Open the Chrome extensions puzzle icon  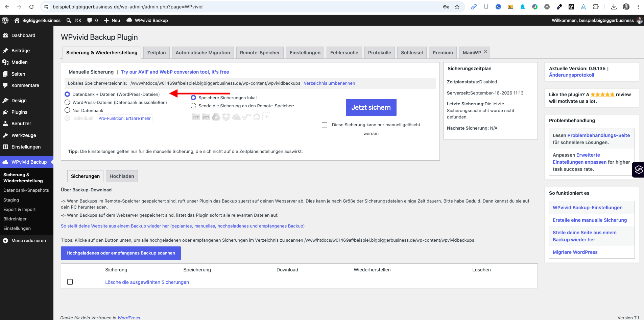596,7
